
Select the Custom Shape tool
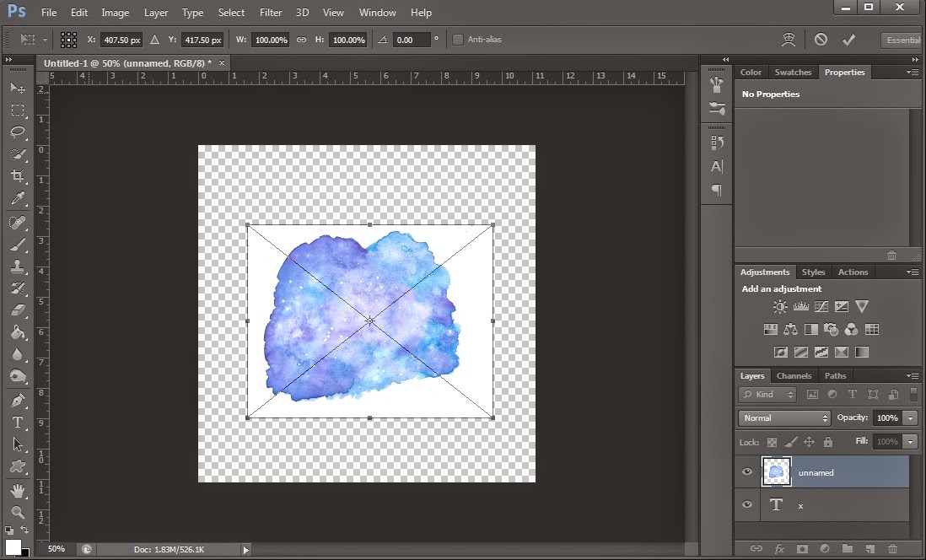(18, 466)
